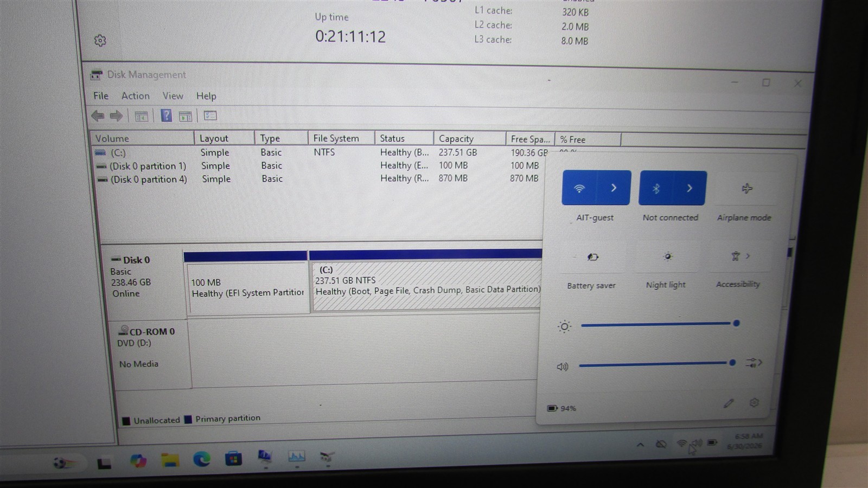
Task: Open the View menu
Action: [x=173, y=96]
